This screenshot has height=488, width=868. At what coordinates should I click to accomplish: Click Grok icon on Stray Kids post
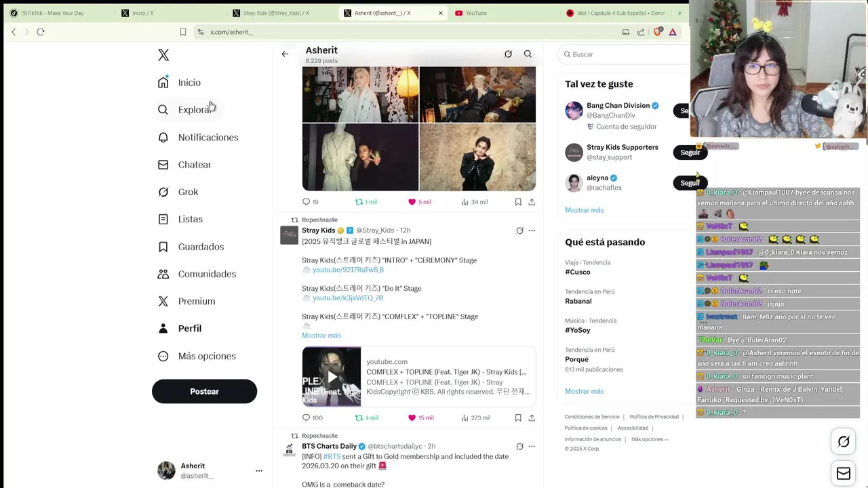coord(519,230)
